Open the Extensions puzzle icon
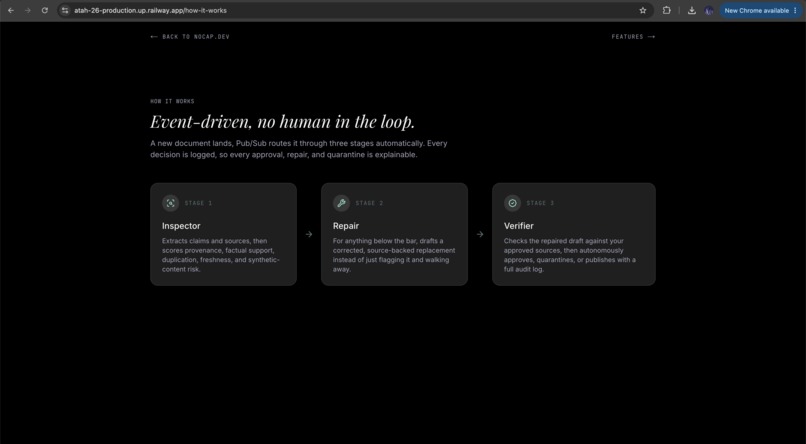 [666, 10]
